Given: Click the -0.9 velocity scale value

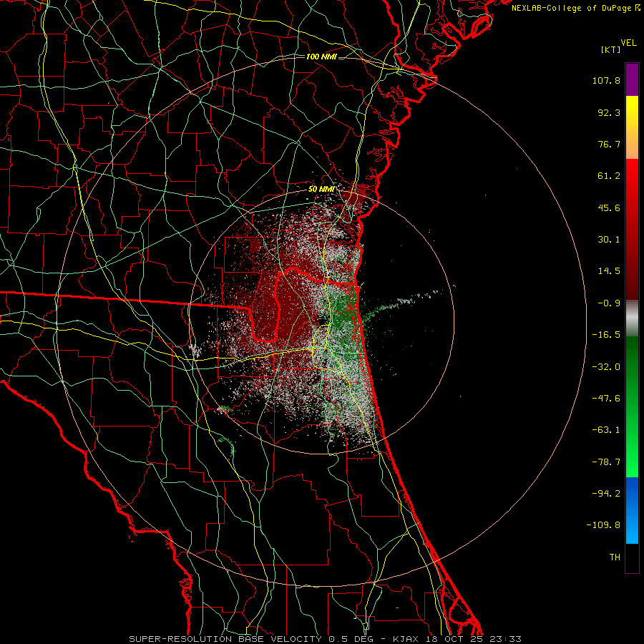Looking at the screenshot, I should pyautogui.click(x=609, y=303).
